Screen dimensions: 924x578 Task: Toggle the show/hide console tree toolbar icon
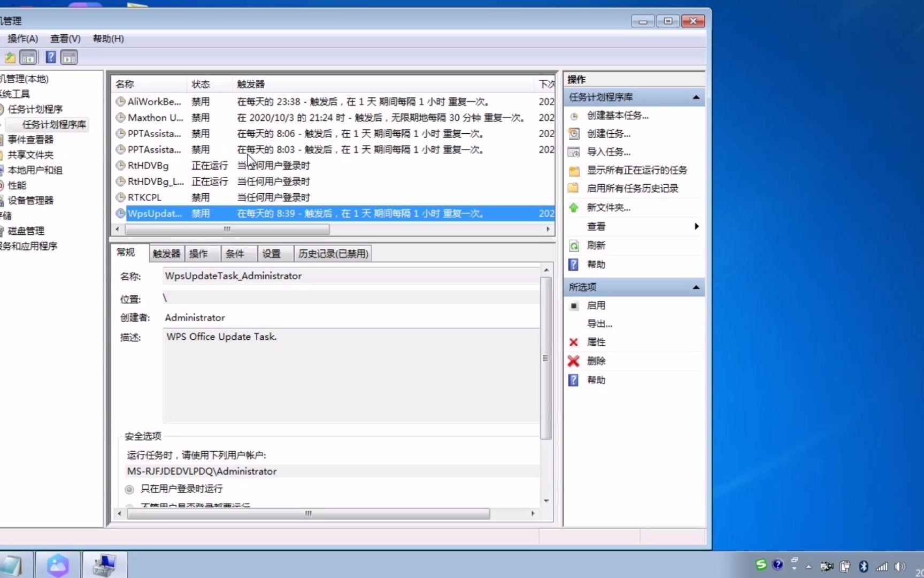click(x=28, y=57)
